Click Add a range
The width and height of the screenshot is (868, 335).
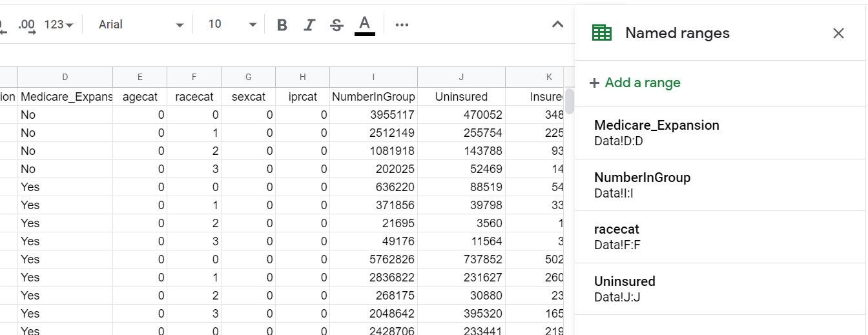pyautogui.click(x=635, y=83)
